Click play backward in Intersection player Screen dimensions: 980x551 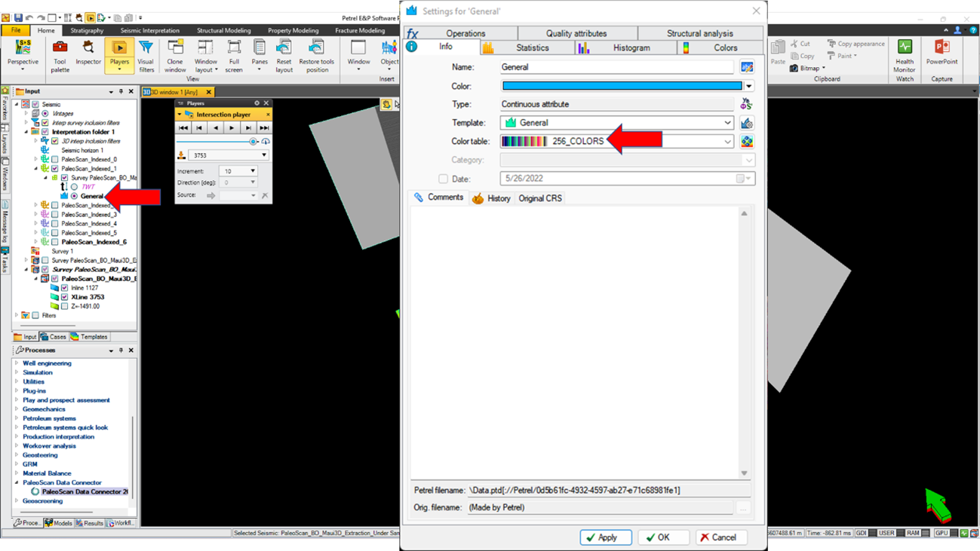(216, 128)
